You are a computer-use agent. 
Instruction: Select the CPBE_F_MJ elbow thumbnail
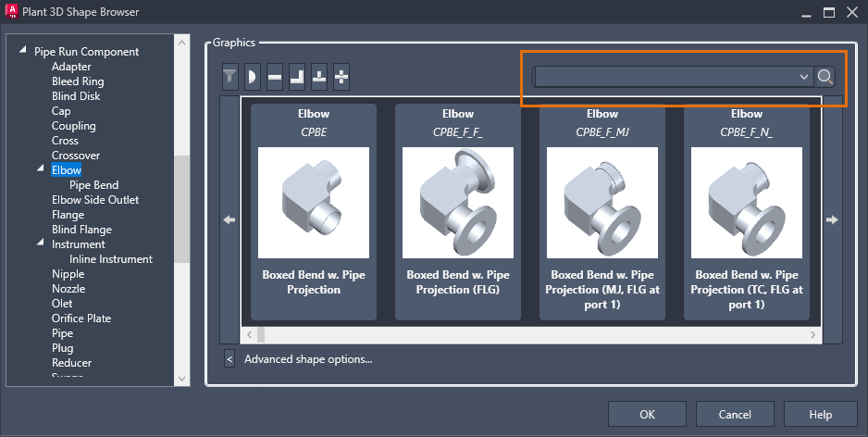[602, 203]
